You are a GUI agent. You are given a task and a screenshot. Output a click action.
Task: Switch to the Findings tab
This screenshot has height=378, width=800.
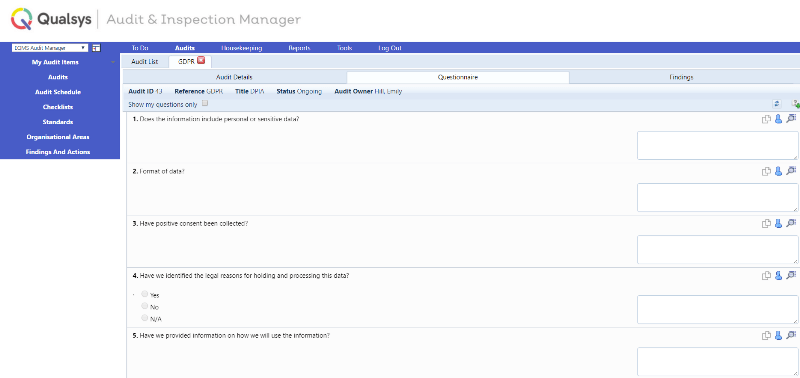(x=681, y=77)
